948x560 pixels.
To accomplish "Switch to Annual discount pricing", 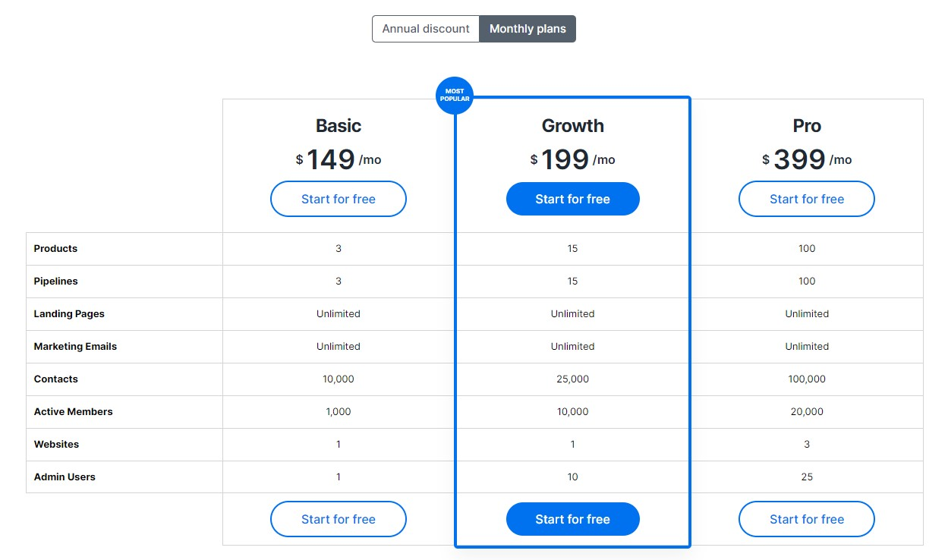I will pyautogui.click(x=426, y=29).
